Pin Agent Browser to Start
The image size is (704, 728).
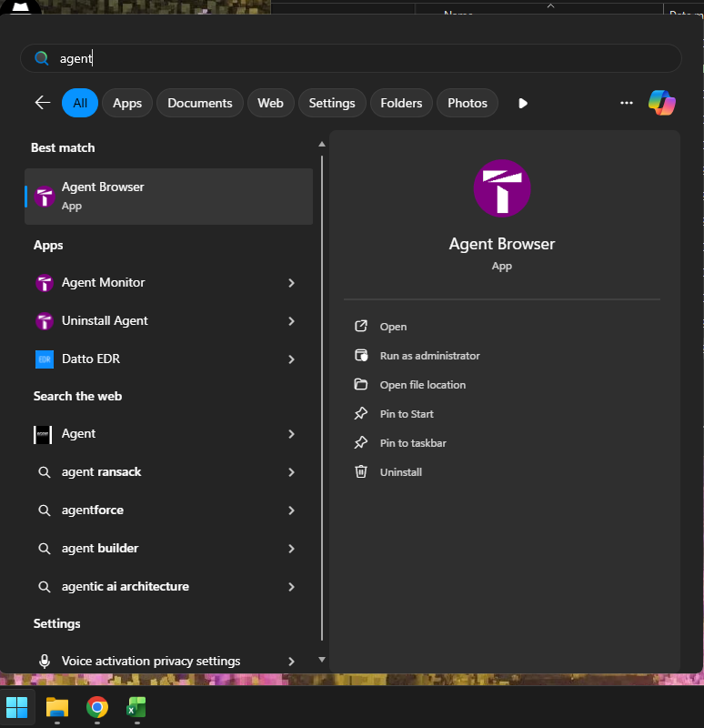[406, 414]
